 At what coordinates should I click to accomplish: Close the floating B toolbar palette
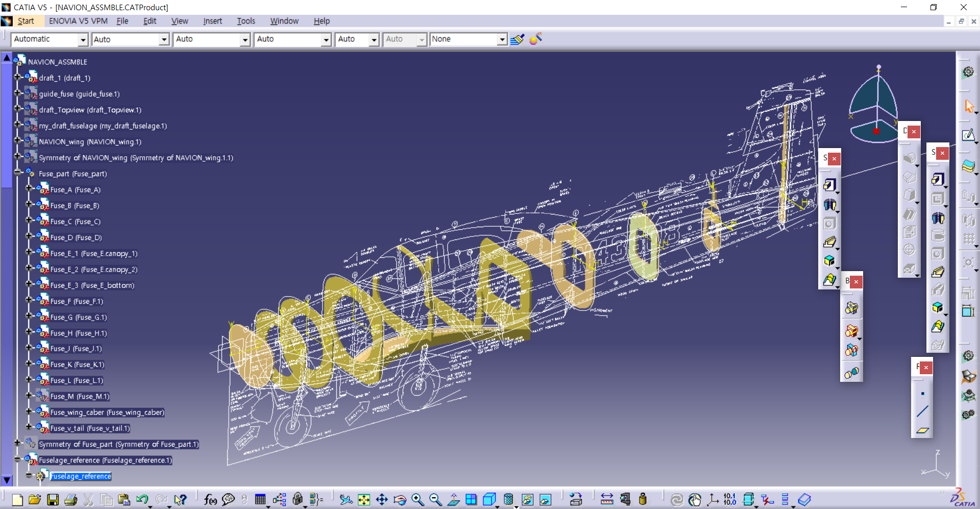click(x=856, y=281)
